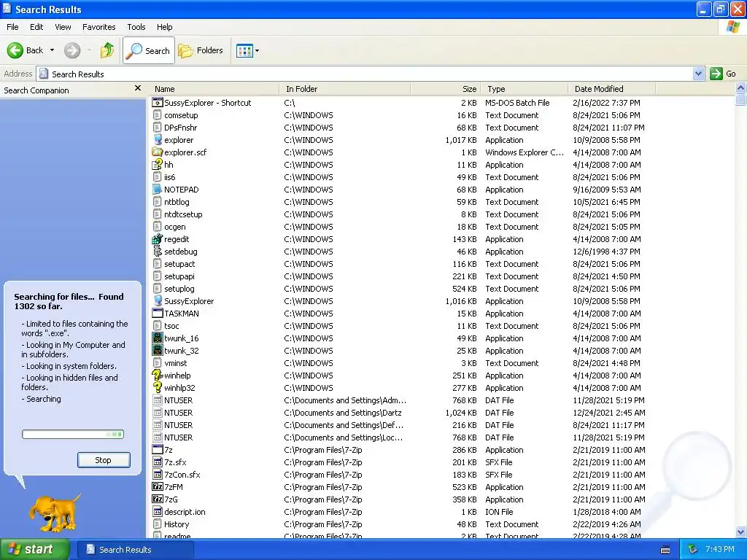Click the vertical scrollbar up arrow
The image size is (747, 560).
pyautogui.click(x=740, y=88)
